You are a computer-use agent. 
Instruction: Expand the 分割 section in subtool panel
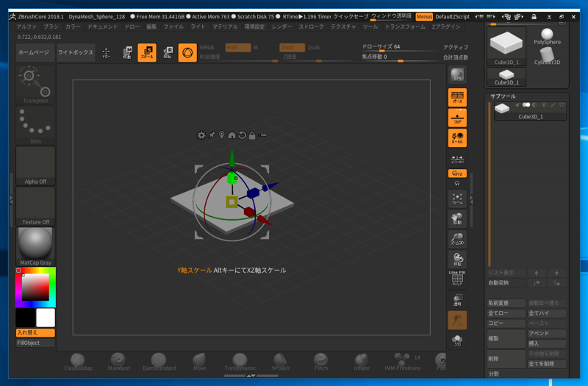coord(493,374)
